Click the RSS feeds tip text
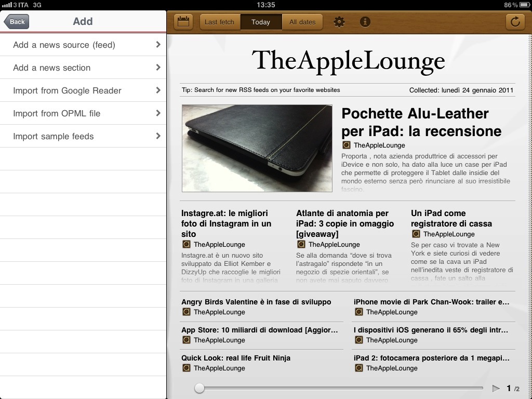The height and width of the screenshot is (399, 532). (261, 90)
